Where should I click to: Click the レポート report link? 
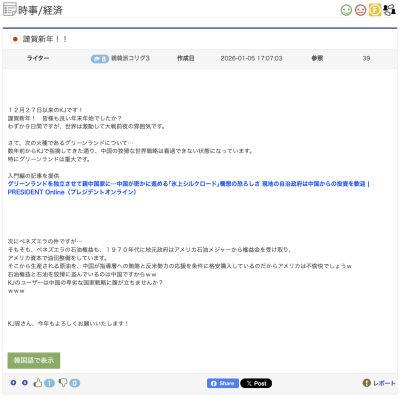(384, 383)
